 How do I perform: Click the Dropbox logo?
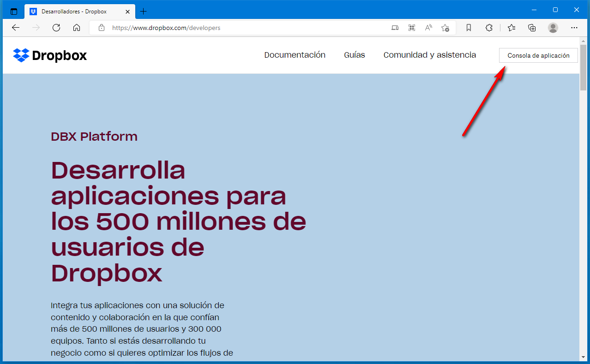tap(50, 55)
